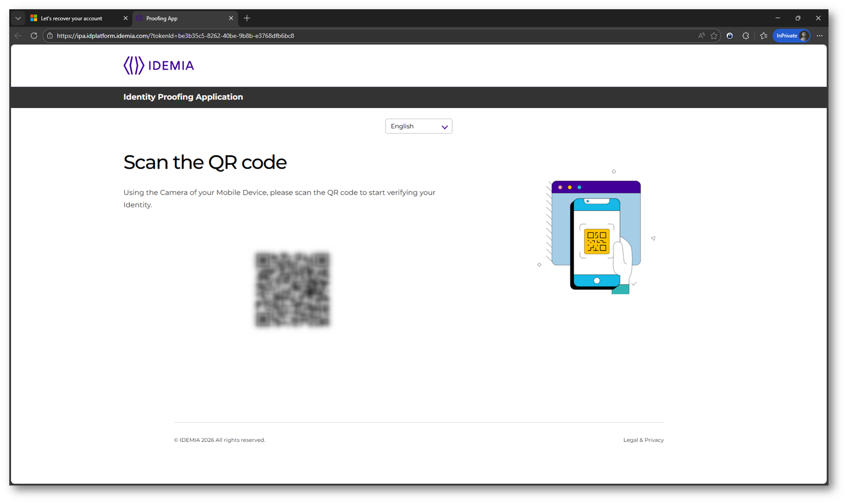Add page to favorites star icon

[x=713, y=36]
